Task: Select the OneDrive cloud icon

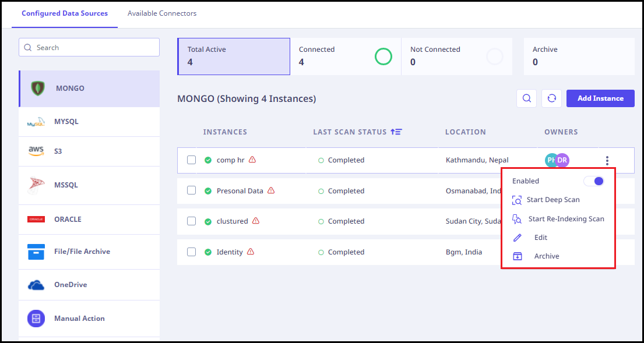Action: [36, 285]
